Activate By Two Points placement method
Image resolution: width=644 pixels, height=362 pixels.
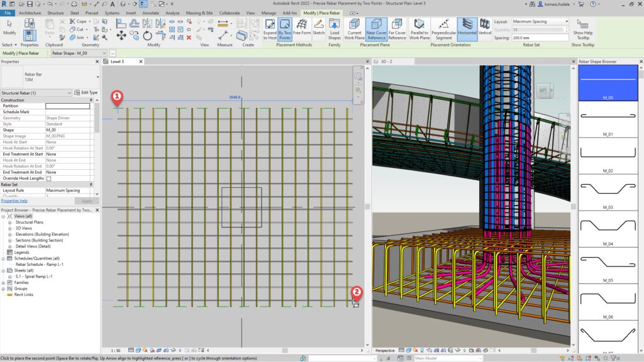(x=285, y=29)
